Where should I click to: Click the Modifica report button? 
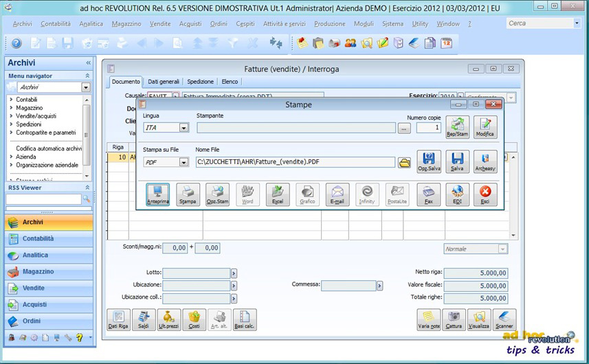click(485, 127)
